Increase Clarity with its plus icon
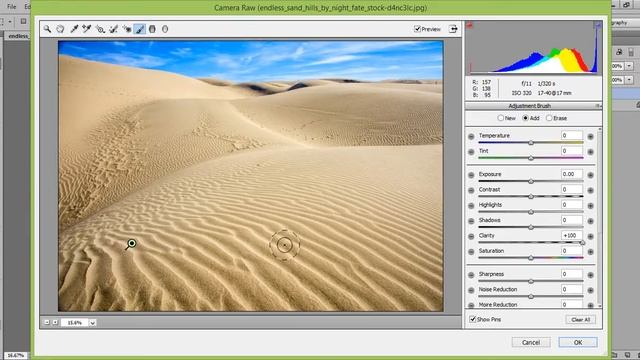This screenshot has width=640, height=360. (590, 236)
